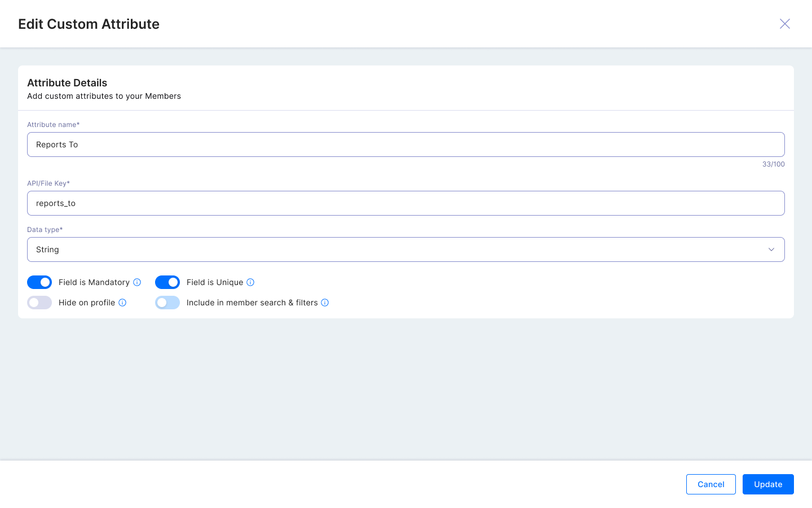Click the Edit Custom Attribute title
This screenshot has height=508, width=812.
click(89, 24)
